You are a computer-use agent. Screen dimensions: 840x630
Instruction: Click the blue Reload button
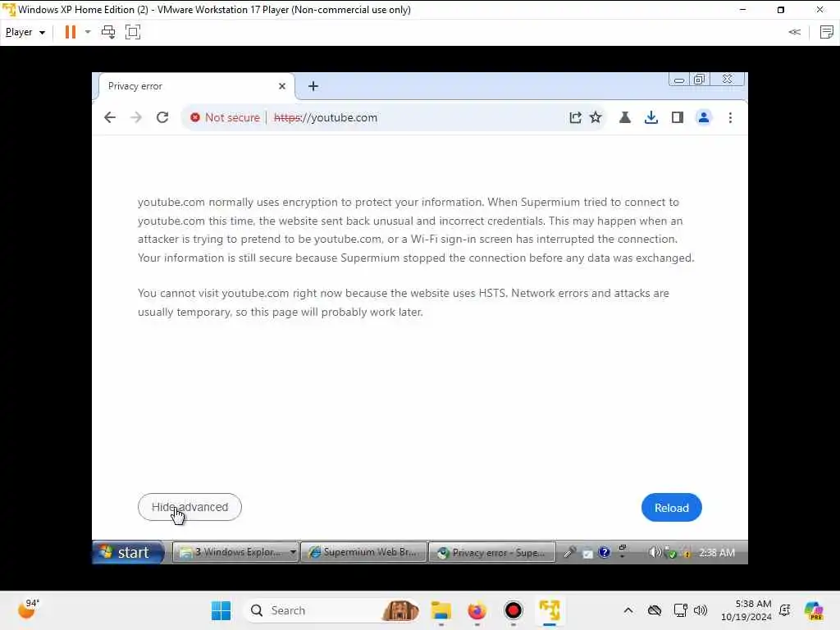[x=671, y=507]
